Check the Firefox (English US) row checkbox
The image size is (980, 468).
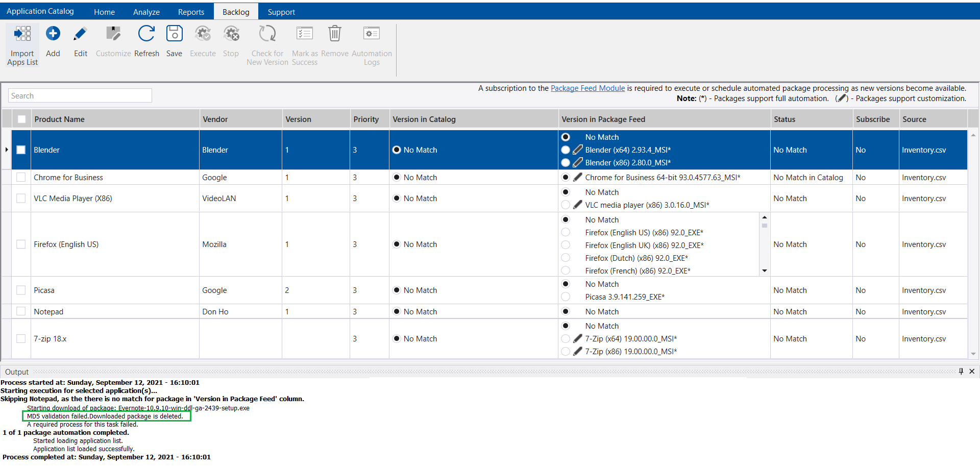21,244
